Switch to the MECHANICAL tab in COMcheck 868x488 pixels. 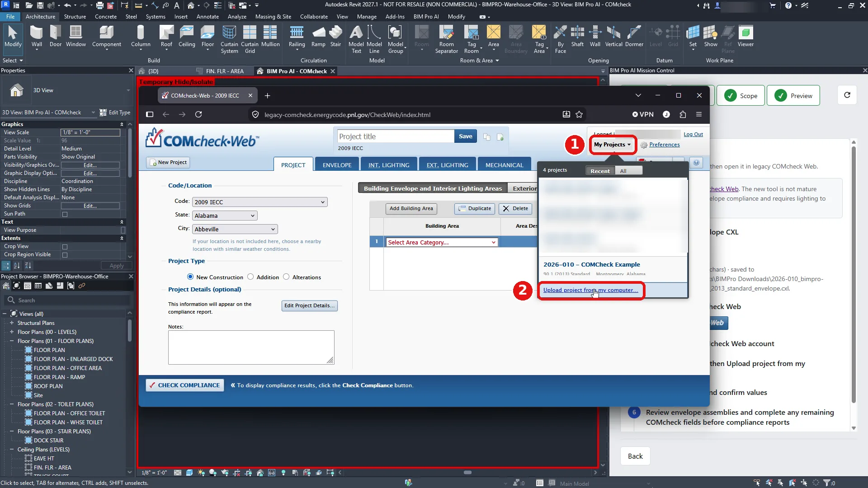coord(504,165)
